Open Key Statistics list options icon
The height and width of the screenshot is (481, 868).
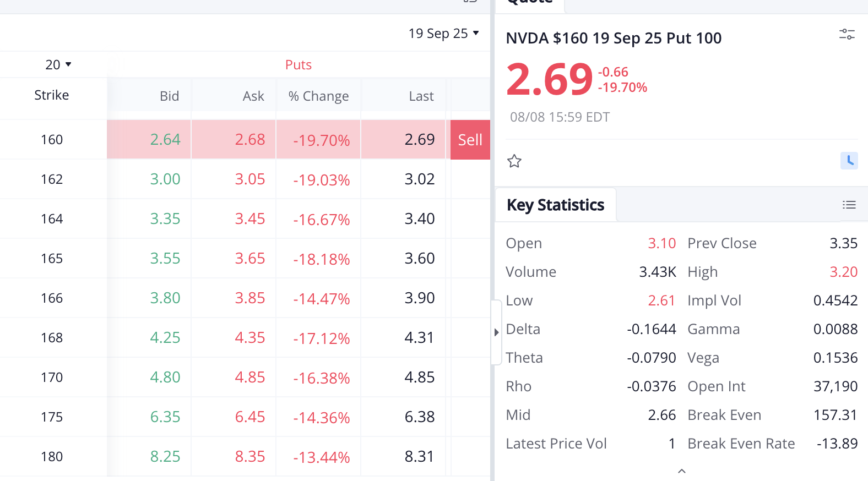tap(849, 205)
